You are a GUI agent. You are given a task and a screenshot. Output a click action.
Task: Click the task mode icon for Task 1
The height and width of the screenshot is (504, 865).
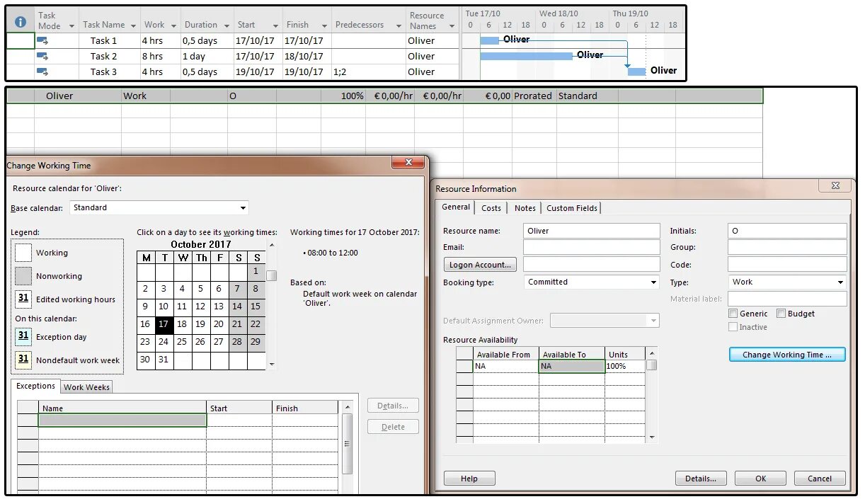coord(42,40)
